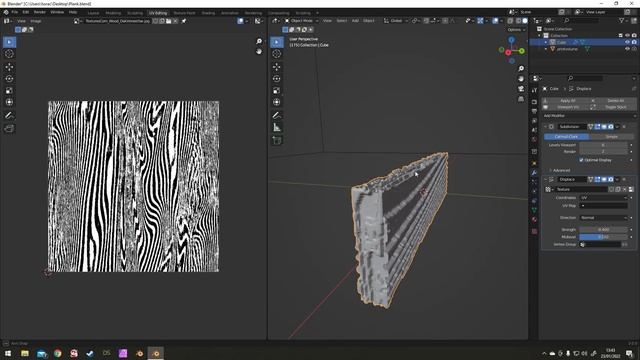The image size is (640, 360).
Task: Toggle viewport visibility of Cube in outliner
Action: 627,42
